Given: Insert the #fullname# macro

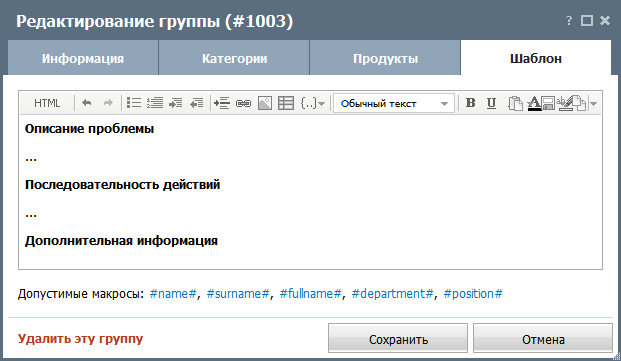Looking at the screenshot, I should 310,294.
